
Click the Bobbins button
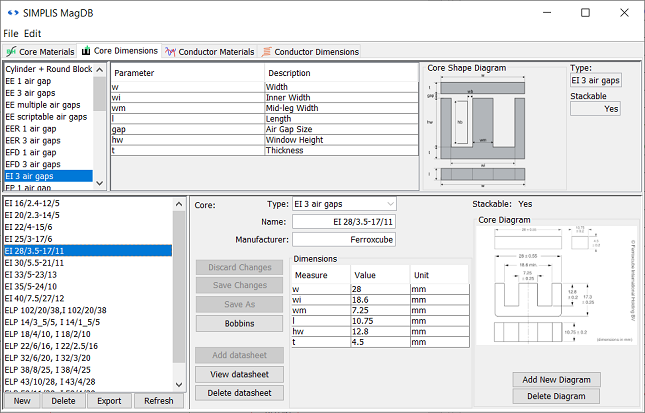pos(239,324)
